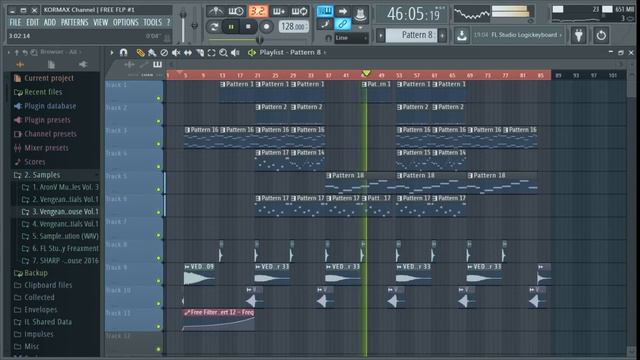The height and width of the screenshot is (360, 640).
Task: Open Mixer presets in browser
Action: click(46, 148)
